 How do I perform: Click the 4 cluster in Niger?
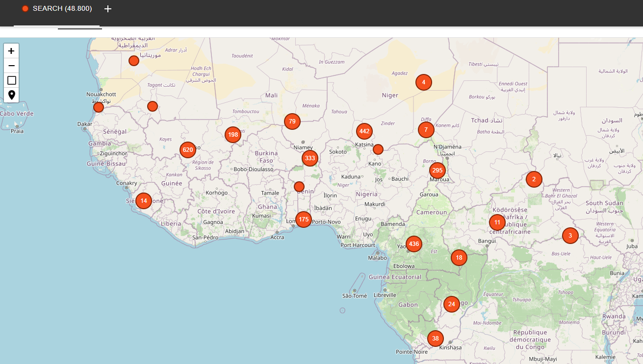424,82
